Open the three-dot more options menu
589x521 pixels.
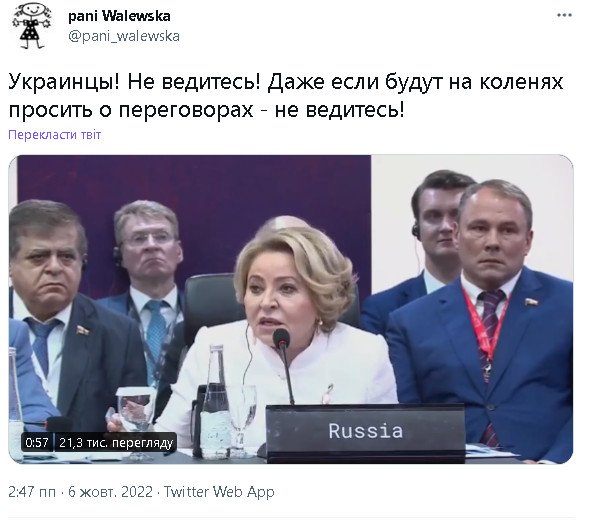564,15
